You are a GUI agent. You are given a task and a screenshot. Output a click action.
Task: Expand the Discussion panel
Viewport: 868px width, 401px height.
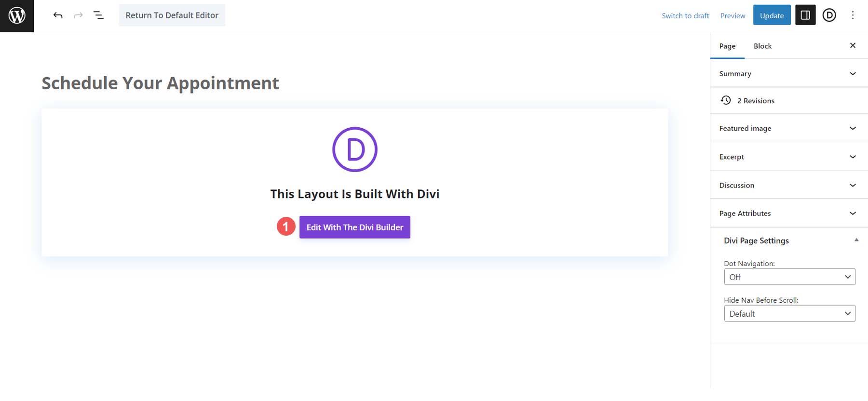(x=789, y=185)
